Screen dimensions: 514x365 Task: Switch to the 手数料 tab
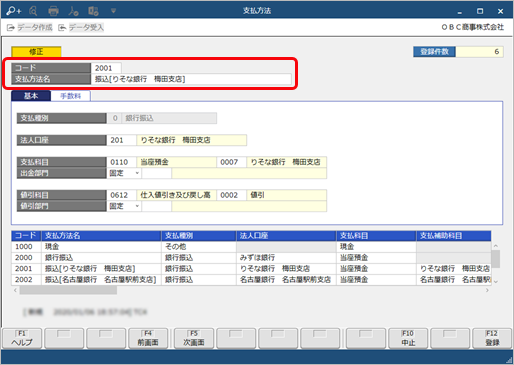pos(70,96)
